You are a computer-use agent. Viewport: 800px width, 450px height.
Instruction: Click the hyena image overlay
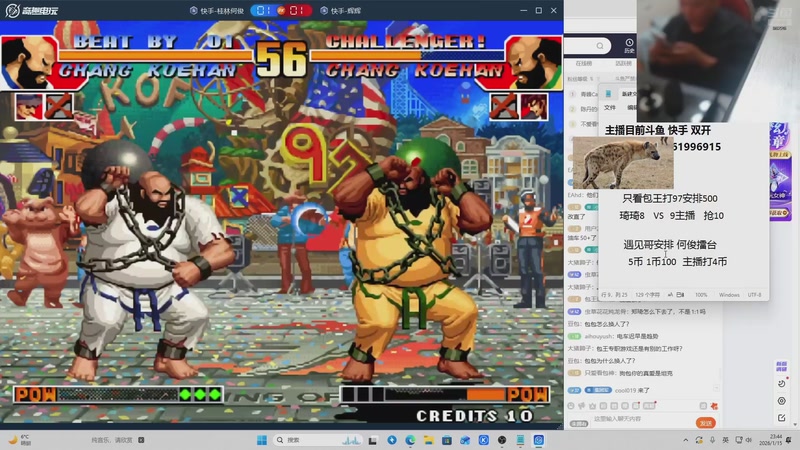(623, 163)
